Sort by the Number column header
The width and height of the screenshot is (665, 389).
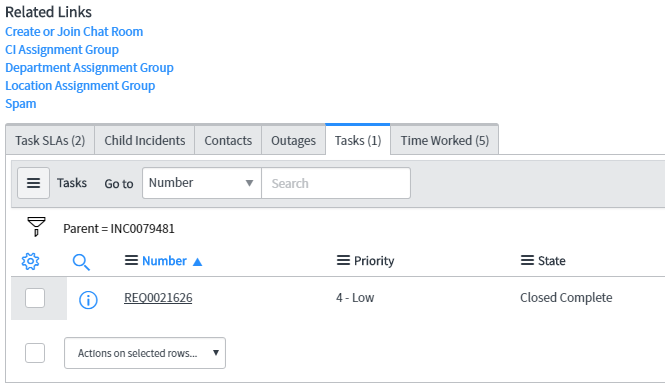pyautogui.click(x=165, y=260)
